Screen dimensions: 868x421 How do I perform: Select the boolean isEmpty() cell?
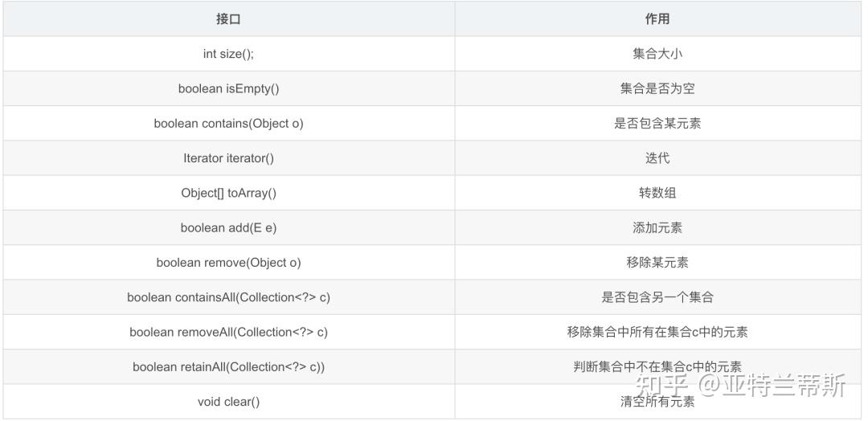click(228, 88)
